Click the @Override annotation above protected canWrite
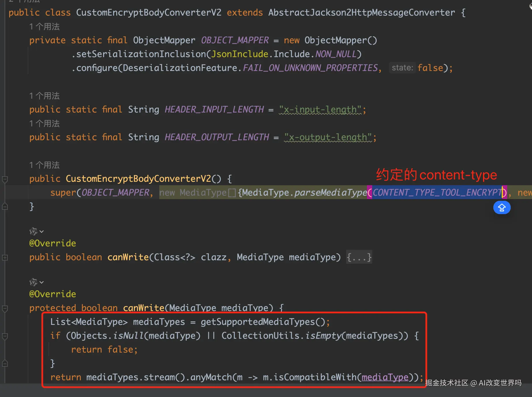Viewport: 532px width, 397px height. click(53, 294)
